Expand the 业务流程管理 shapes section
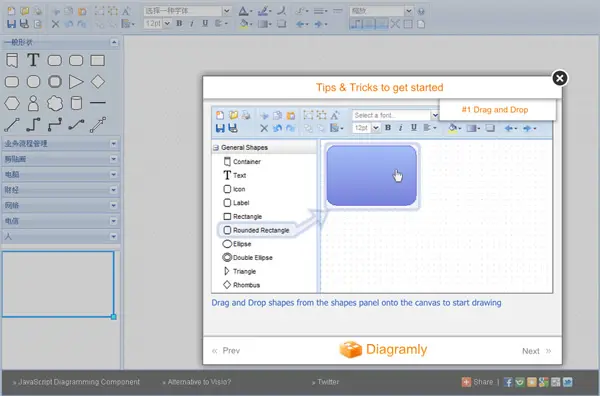The width and height of the screenshot is (600, 396). point(61,144)
